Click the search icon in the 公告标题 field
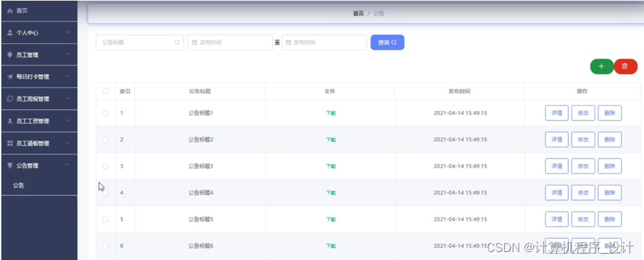This screenshot has height=260, width=644. coord(177,42)
